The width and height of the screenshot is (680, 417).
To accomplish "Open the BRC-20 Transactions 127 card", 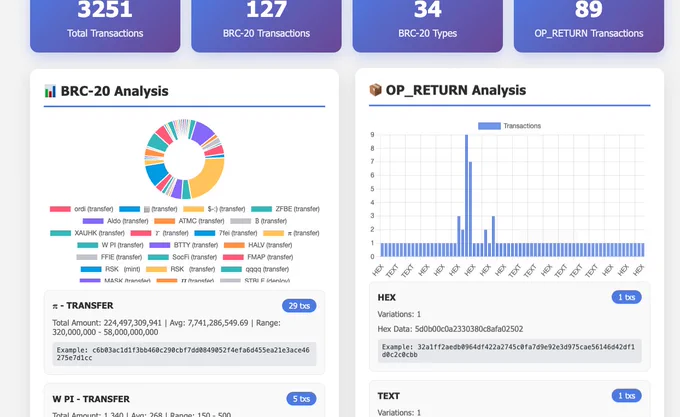I will pyautogui.click(x=266, y=26).
